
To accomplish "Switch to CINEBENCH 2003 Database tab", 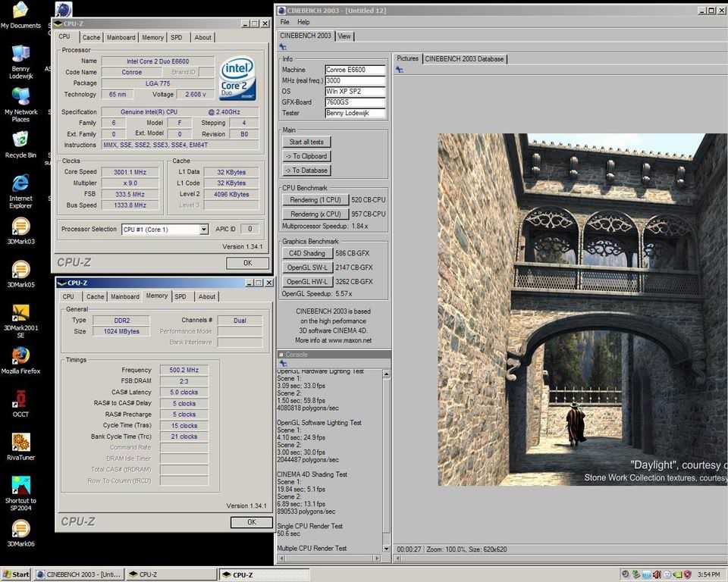I will [x=464, y=59].
